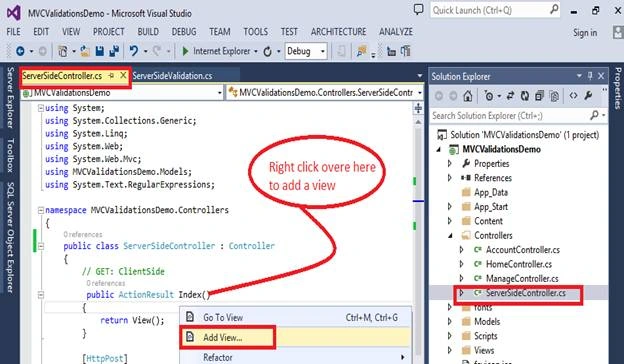The image size is (624, 364).
Task: Collapse the Index() method block
Action: click(41, 295)
